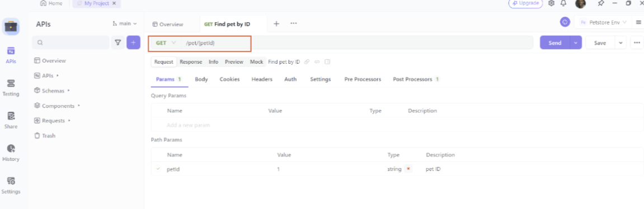Switch to the Overview tab
Image resolution: width=644 pixels, height=209 pixels.
(x=167, y=24)
